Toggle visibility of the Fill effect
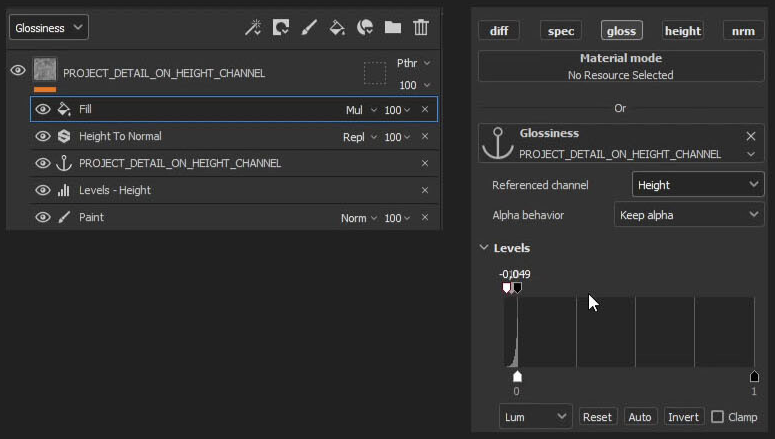Image resolution: width=775 pixels, height=439 pixels. [x=43, y=109]
